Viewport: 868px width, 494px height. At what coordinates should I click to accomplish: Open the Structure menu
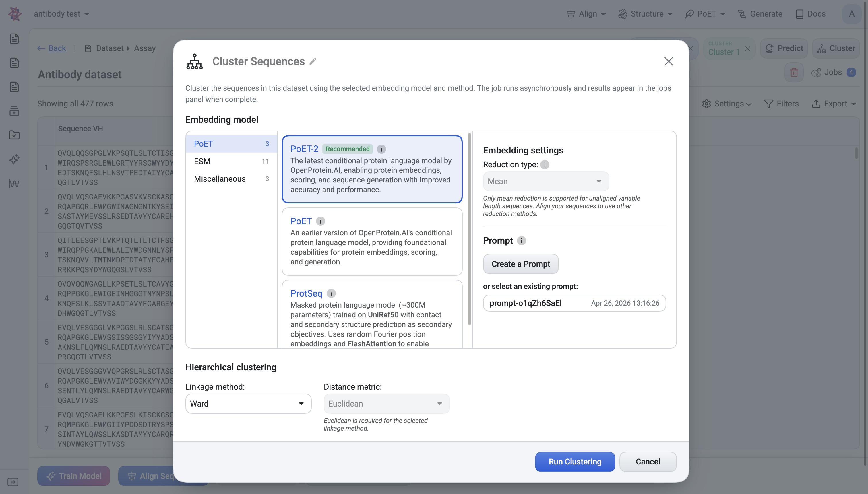(645, 14)
